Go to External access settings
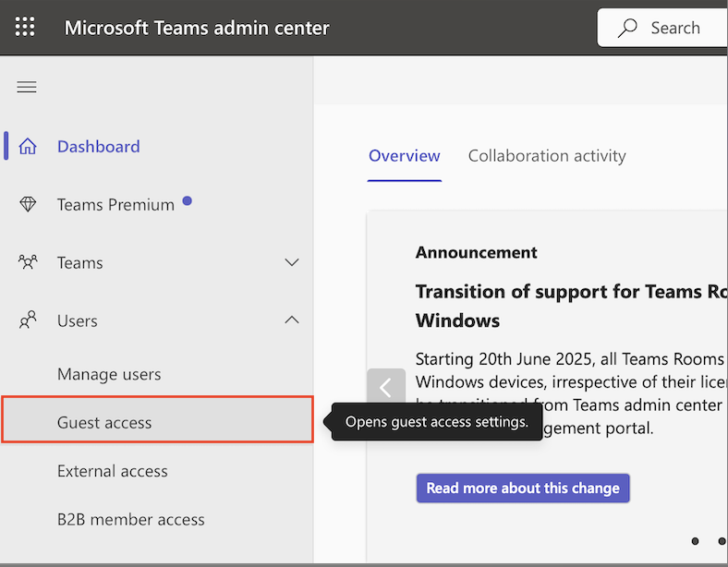Viewport: 728px width, 567px height. [x=113, y=471]
